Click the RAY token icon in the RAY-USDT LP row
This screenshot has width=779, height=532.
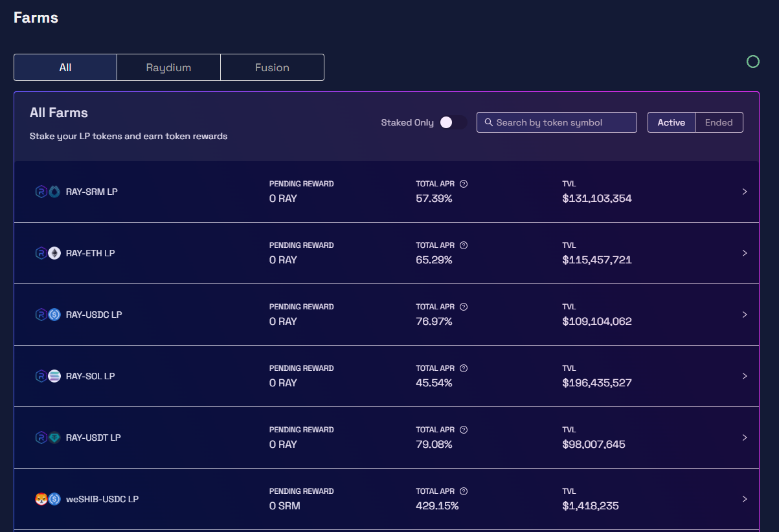[x=41, y=438]
